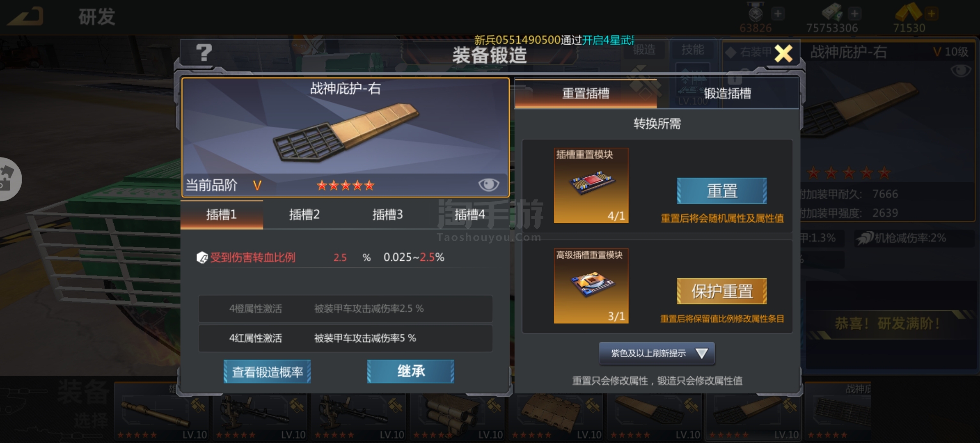Open the 锻造插槽 tab
The image size is (980, 443).
[x=728, y=94]
